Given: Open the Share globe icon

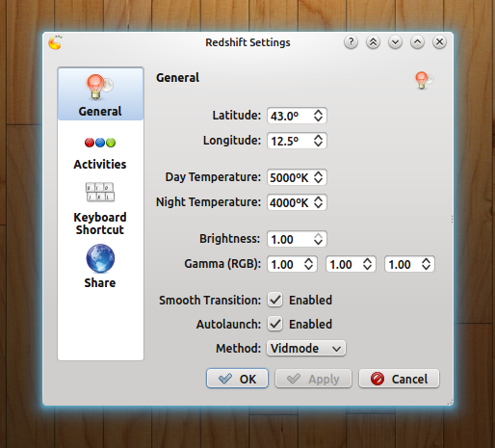Looking at the screenshot, I should point(100,258).
